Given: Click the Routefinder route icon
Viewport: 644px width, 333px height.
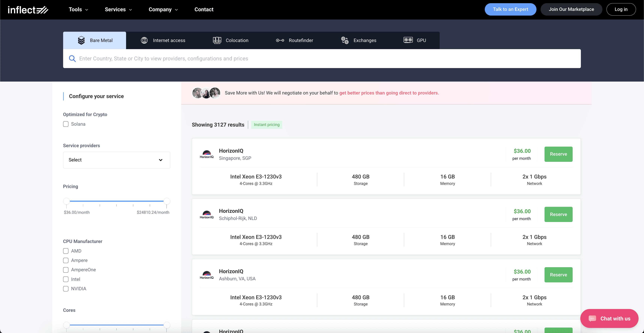Looking at the screenshot, I should coord(280,40).
